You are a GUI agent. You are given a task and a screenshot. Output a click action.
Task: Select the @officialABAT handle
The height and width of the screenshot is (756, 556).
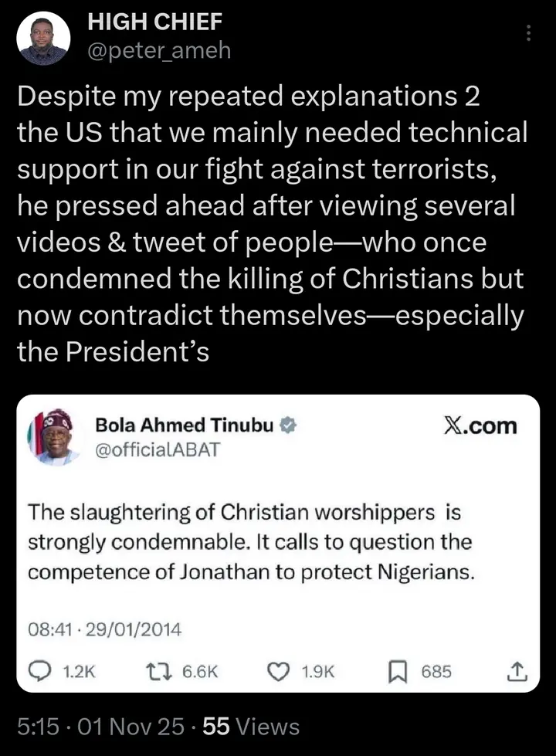coord(157,449)
